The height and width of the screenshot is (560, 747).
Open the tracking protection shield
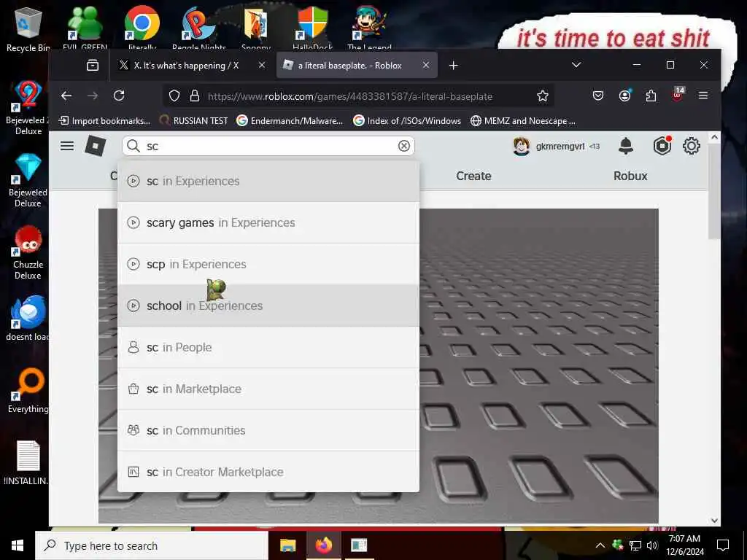[x=174, y=96]
